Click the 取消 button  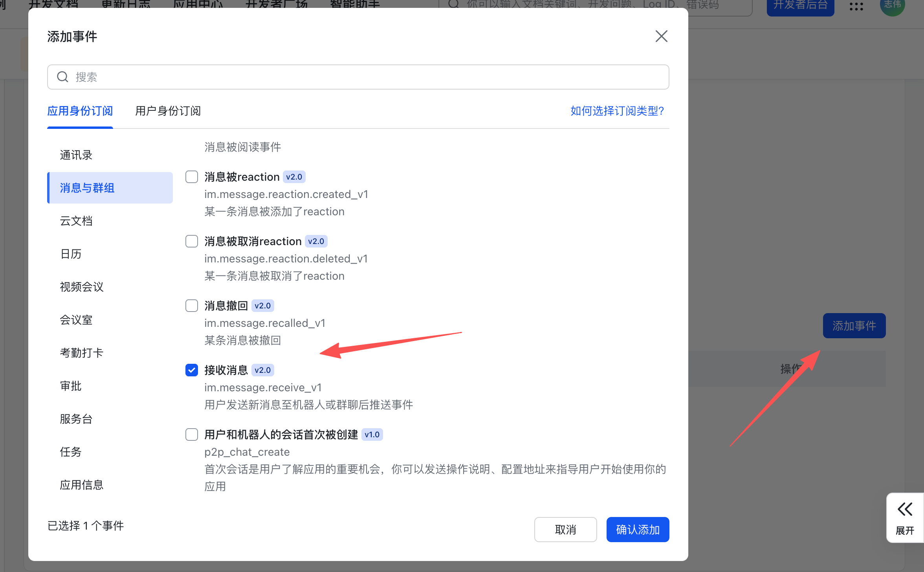565,530
